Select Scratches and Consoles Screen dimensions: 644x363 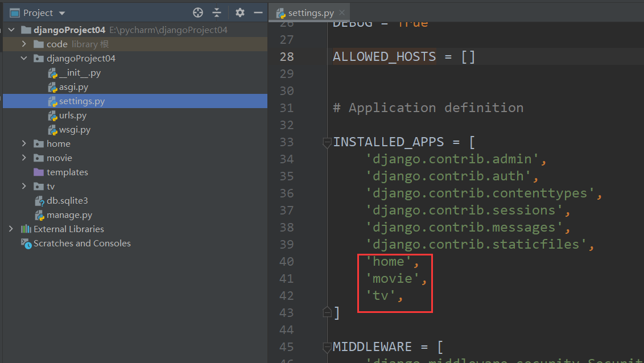click(82, 244)
